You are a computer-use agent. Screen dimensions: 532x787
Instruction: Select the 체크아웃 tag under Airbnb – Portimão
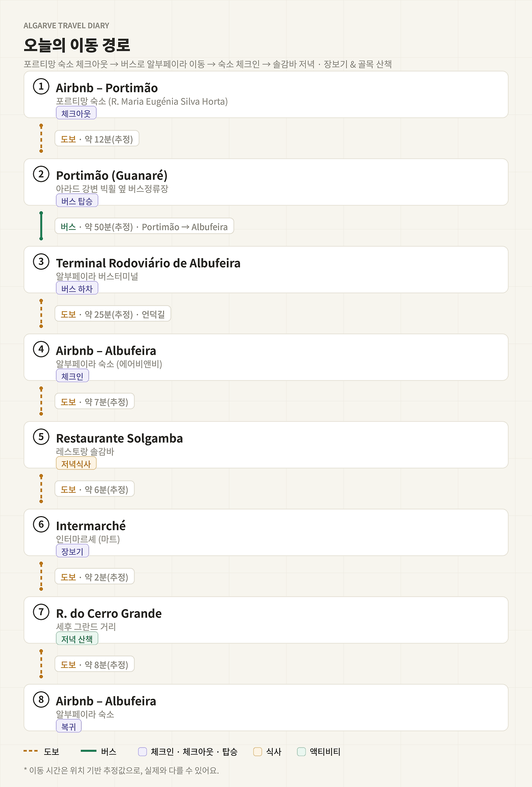coord(76,113)
